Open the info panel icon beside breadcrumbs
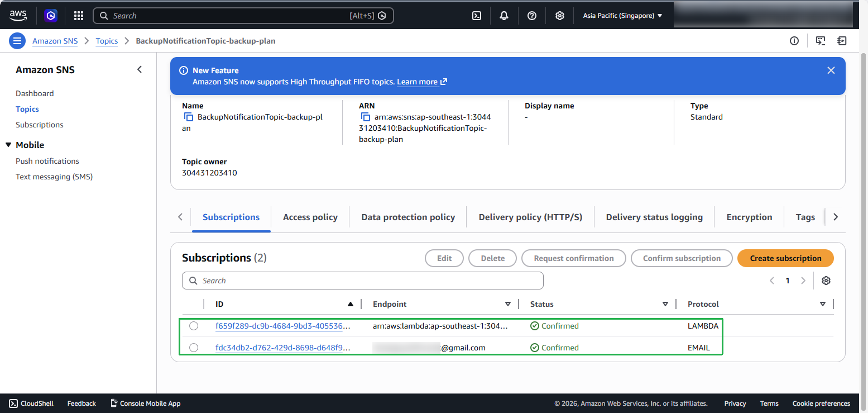The image size is (868, 413). point(794,41)
